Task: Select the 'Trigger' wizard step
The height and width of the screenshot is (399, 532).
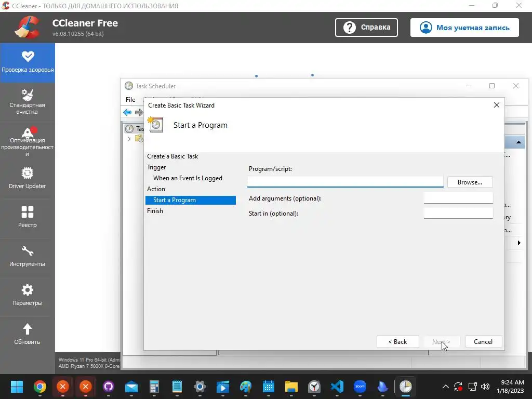Action: tap(156, 167)
